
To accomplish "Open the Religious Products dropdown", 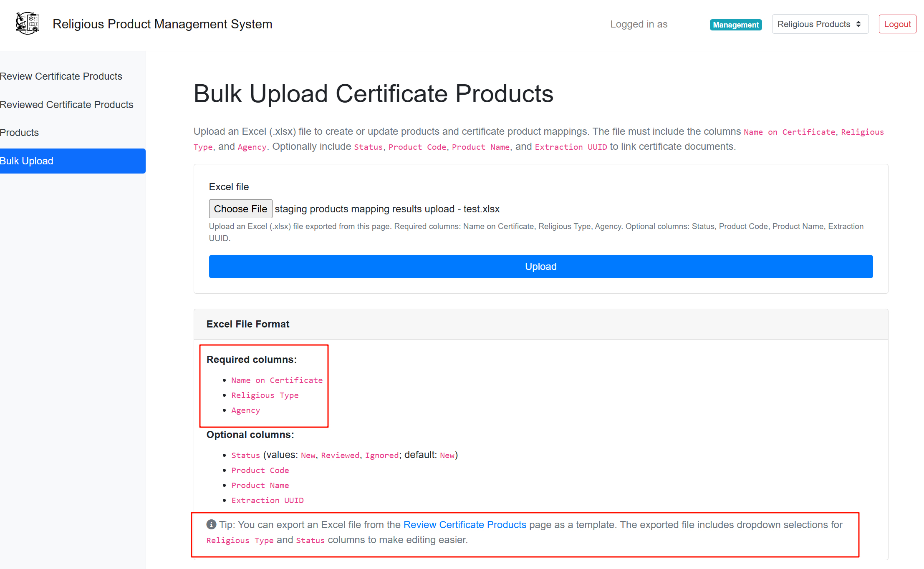I will (813, 24).
